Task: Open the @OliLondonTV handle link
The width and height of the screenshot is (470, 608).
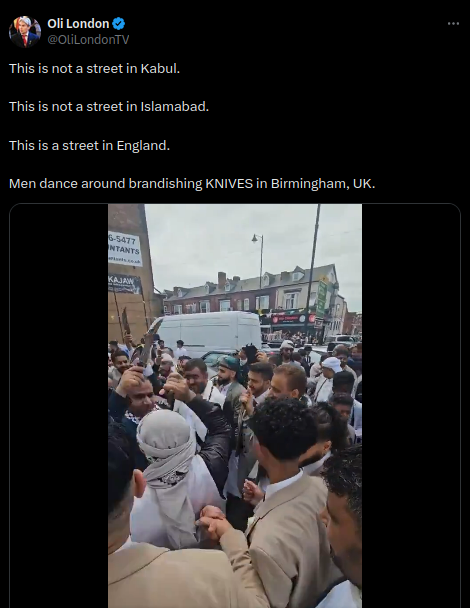Action: pyautogui.click(x=88, y=40)
